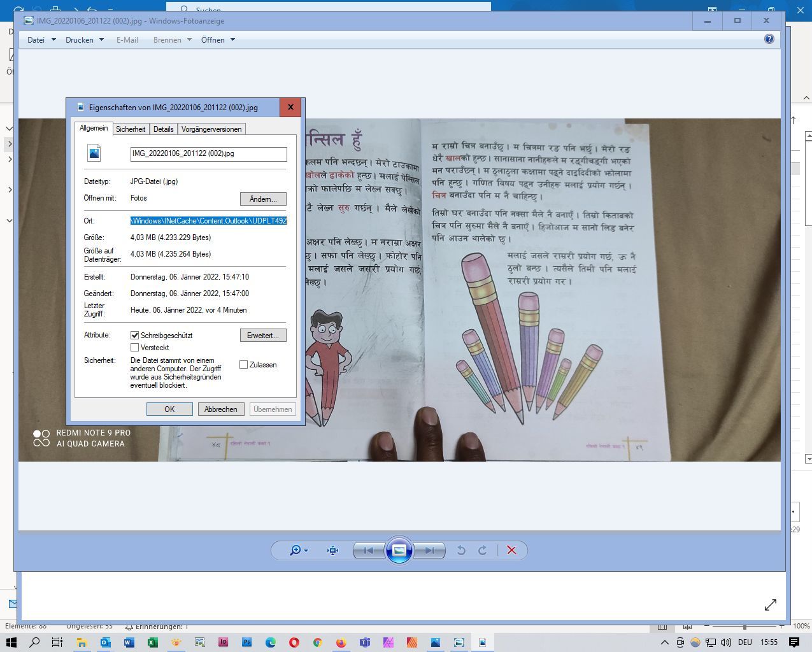Go to the previous photo
812x652 pixels.
(368, 551)
